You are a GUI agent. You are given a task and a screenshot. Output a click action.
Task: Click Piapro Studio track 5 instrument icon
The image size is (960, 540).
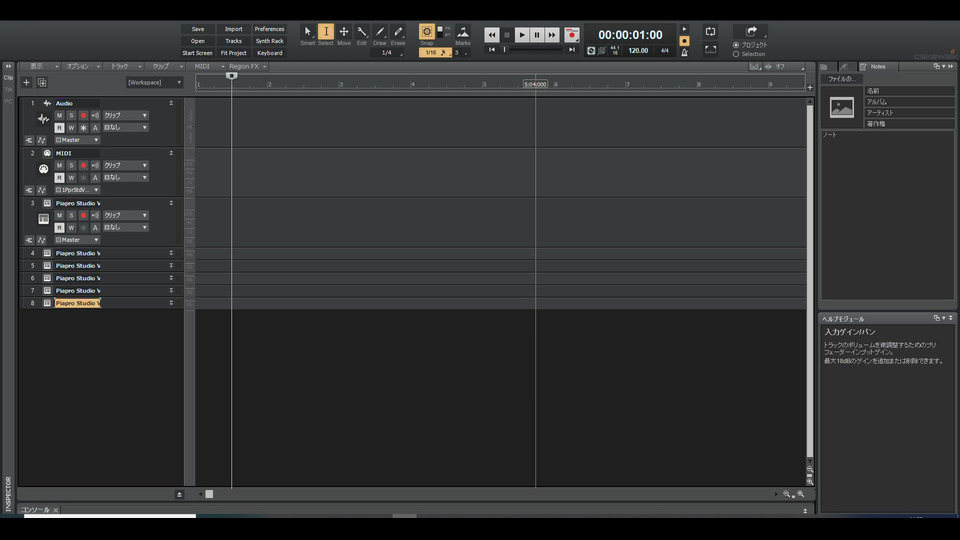point(47,266)
